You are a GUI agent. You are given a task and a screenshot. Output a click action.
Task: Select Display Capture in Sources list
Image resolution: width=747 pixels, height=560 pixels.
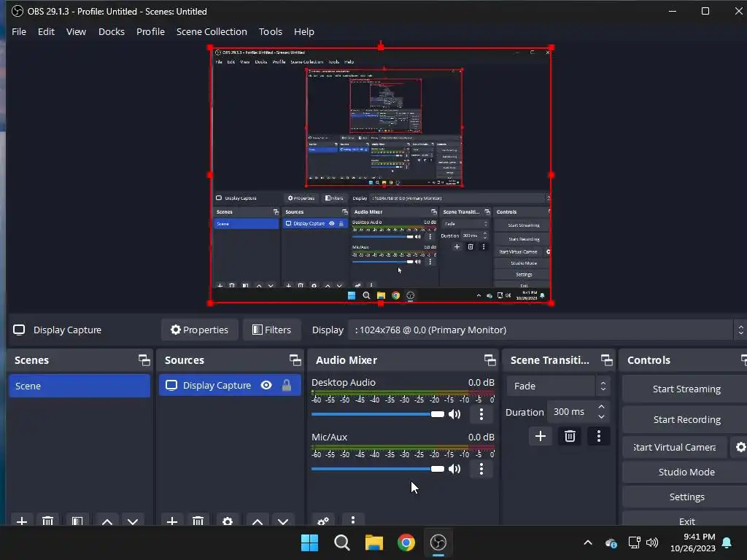pyautogui.click(x=230, y=385)
